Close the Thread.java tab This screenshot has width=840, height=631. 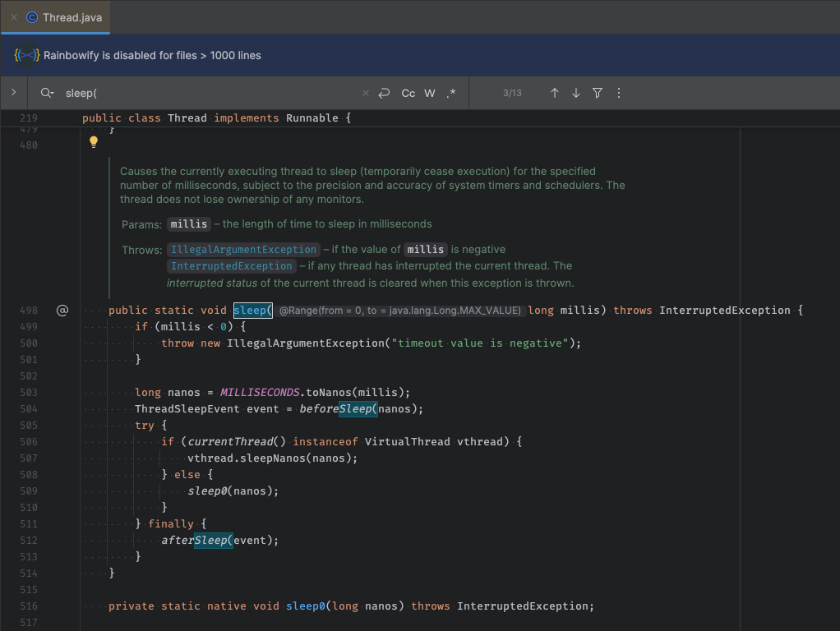coord(14,17)
